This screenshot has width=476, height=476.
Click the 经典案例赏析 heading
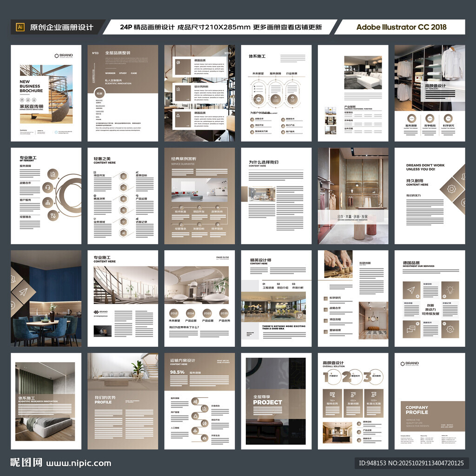(x=184, y=159)
